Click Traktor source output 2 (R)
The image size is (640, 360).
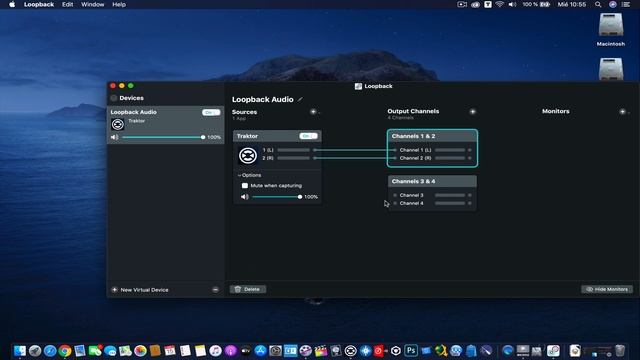289,158
